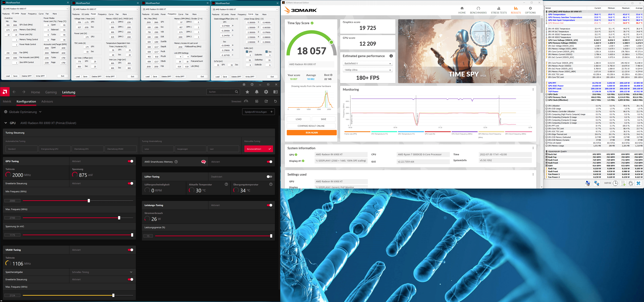Toggle the AMD sidebar panel icon
Screen dimensions: 644x302
pos(276,92)
